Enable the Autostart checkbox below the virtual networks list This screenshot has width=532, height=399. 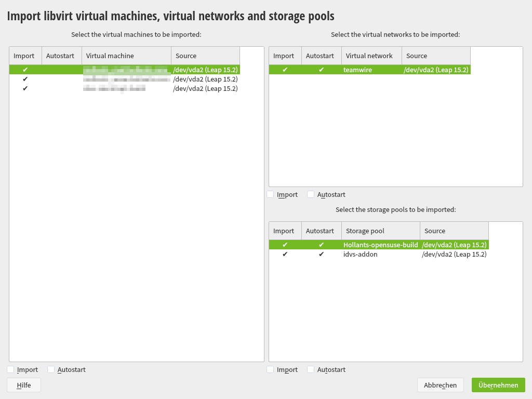tap(311, 194)
